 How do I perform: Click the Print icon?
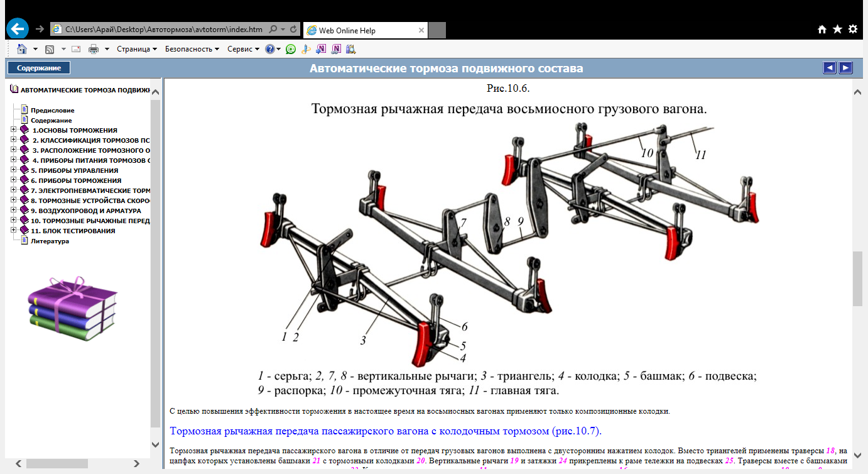[x=94, y=48]
